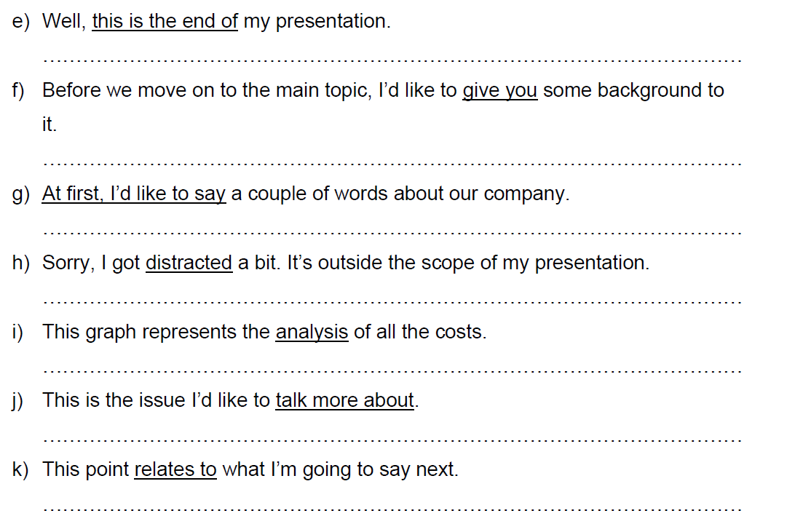Click the list marker "h)"
Screen dimensions: 795x532
pyautogui.click(x=20, y=263)
